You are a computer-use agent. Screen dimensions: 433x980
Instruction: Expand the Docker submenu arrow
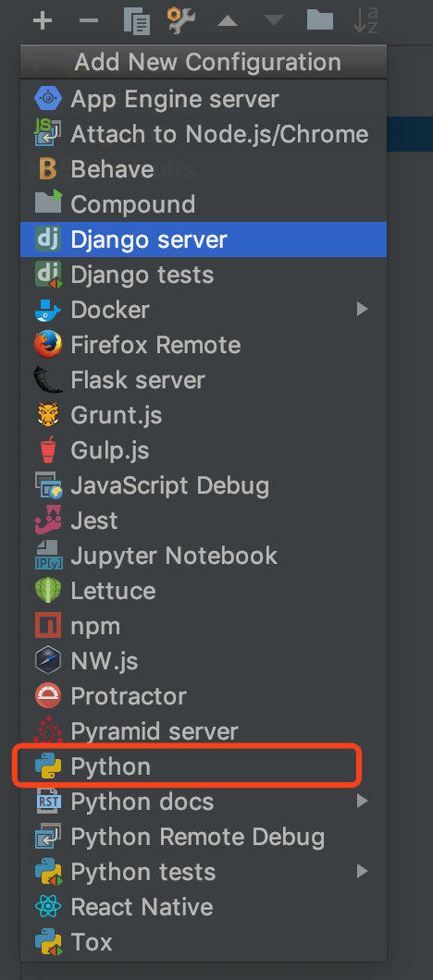(363, 309)
